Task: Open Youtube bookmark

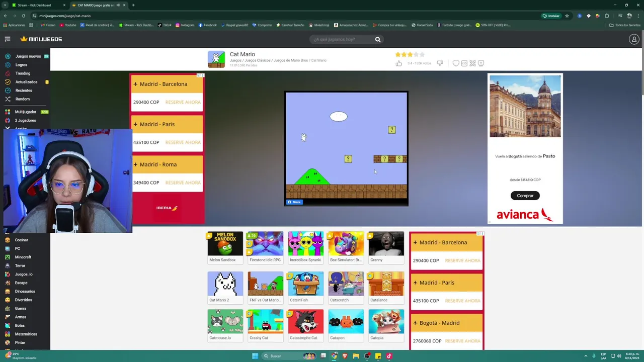Action: [x=68, y=25]
